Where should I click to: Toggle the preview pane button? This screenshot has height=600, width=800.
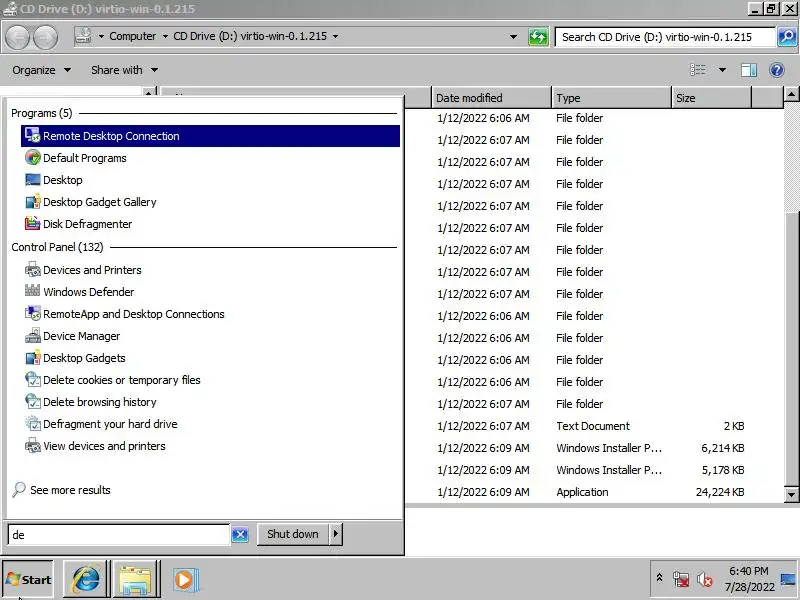point(749,70)
